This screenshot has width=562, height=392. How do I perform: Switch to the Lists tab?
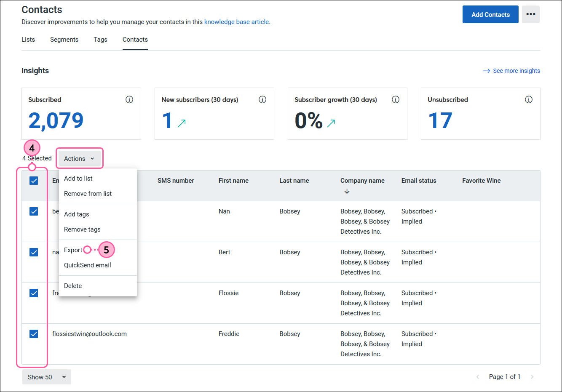[28, 40]
